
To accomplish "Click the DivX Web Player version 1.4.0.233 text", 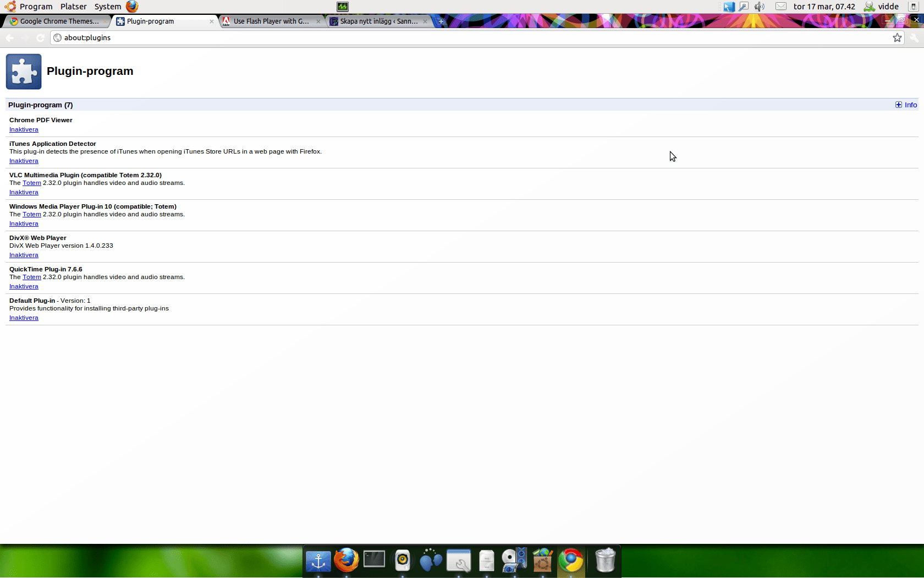I will click(61, 246).
